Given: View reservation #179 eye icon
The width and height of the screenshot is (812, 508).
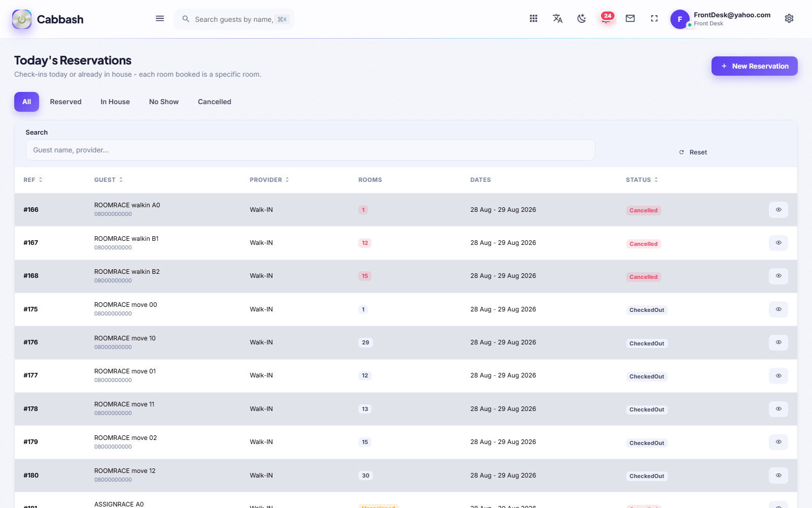Looking at the screenshot, I should pyautogui.click(x=779, y=442).
